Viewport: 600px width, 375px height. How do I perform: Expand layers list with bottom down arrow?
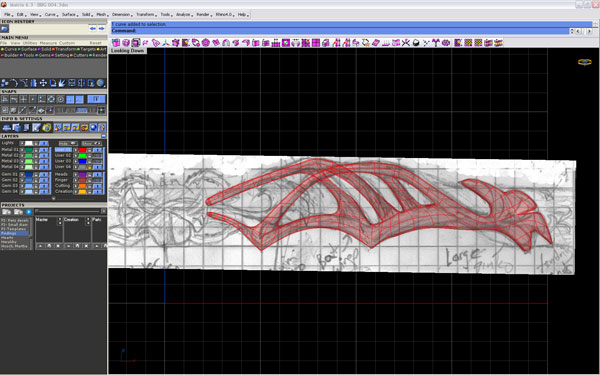coord(54,198)
